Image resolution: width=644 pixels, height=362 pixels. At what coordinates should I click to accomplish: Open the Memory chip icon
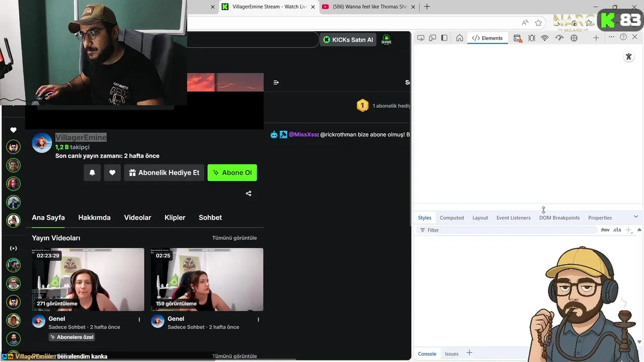tap(574, 38)
